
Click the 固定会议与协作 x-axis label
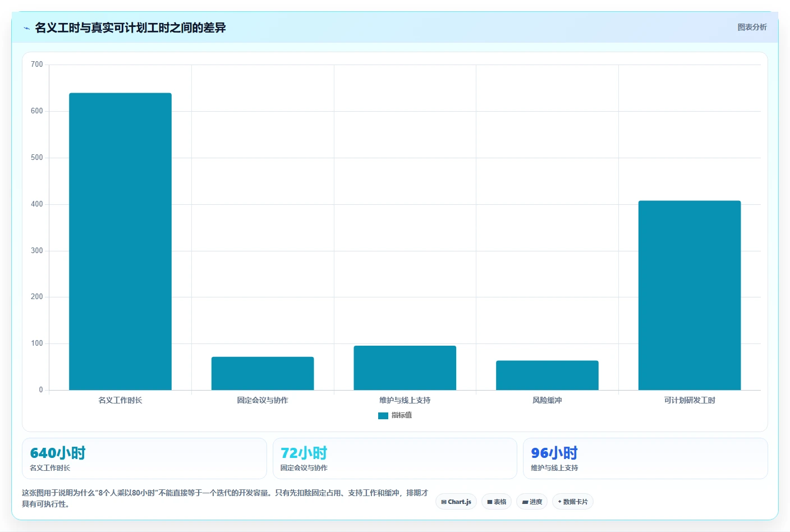(263, 400)
